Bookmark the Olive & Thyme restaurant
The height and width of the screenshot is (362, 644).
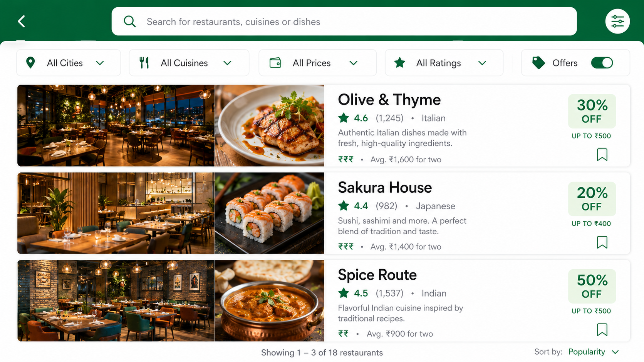pyautogui.click(x=602, y=155)
